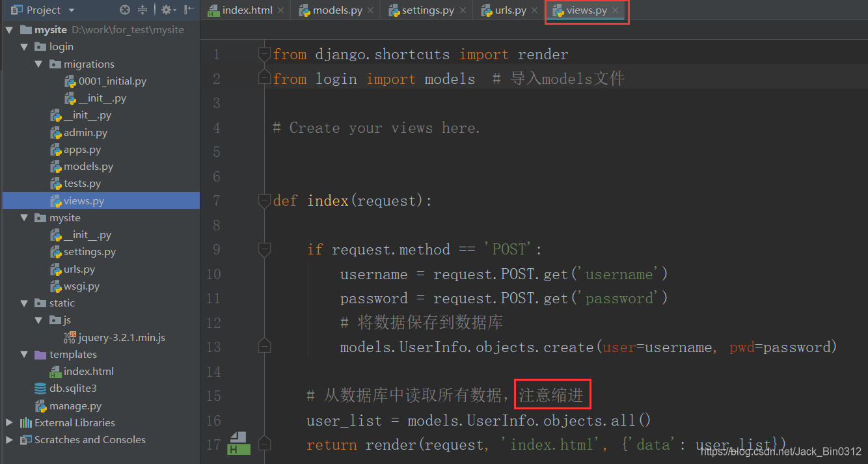Open the Project view dropdown
This screenshot has height=464, width=868.
pyautogui.click(x=71, y=10)
